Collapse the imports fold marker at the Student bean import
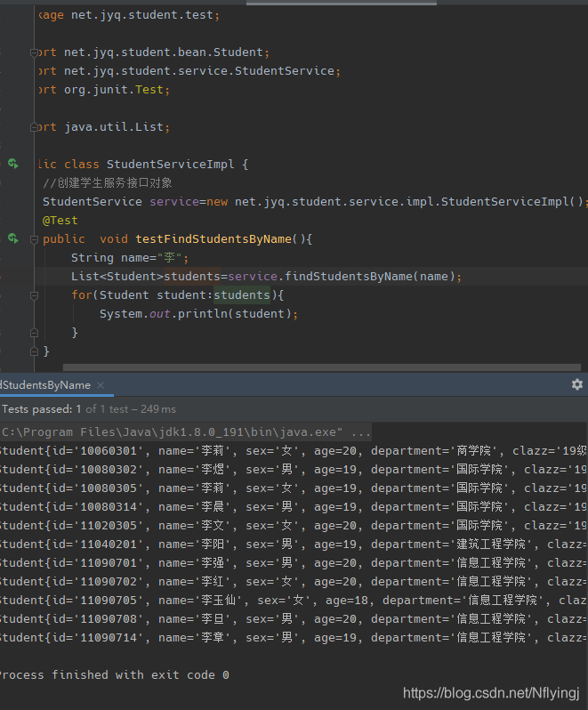 34,53
